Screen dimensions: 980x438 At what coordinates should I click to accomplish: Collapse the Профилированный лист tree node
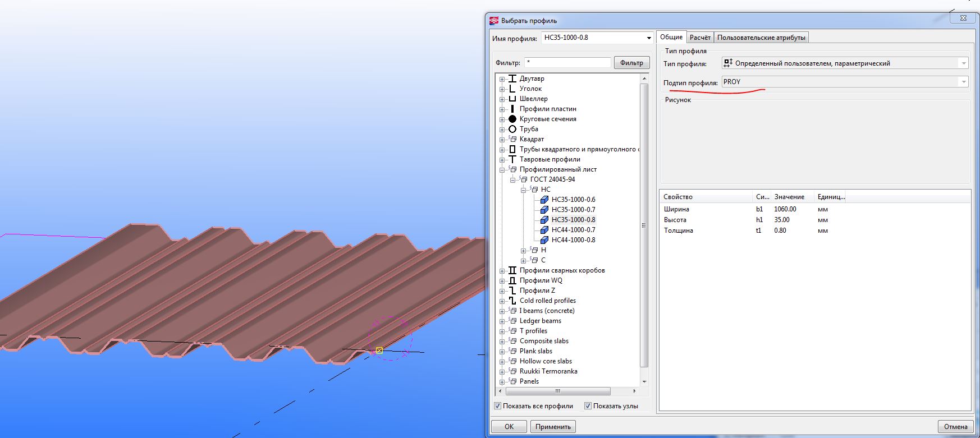502,170
